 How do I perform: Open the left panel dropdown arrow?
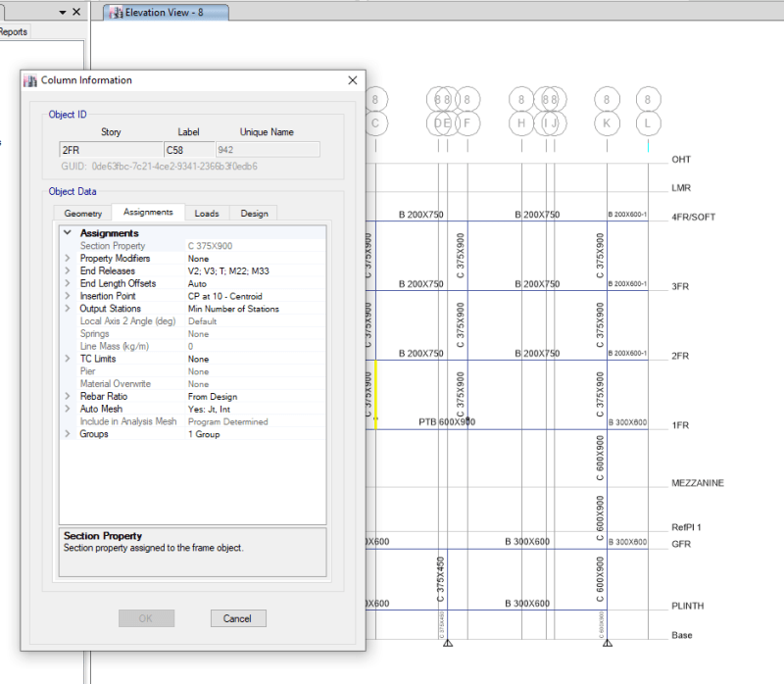pos(63,12)
